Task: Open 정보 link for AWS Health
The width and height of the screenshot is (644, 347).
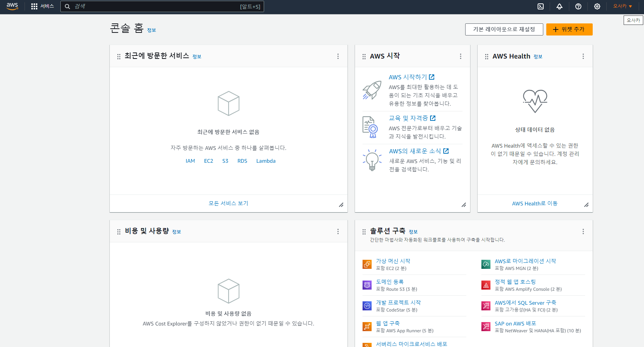Action: coord(538,57)
